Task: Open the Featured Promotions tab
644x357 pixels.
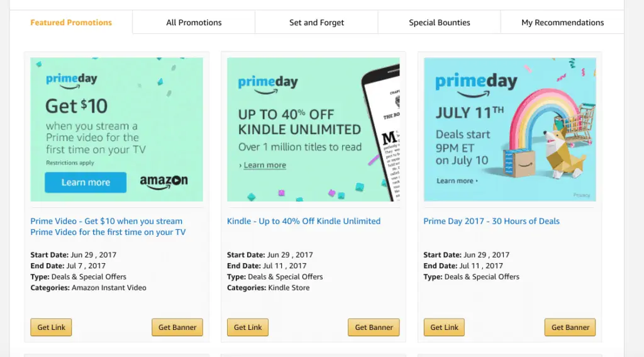Action: point(71,23)
